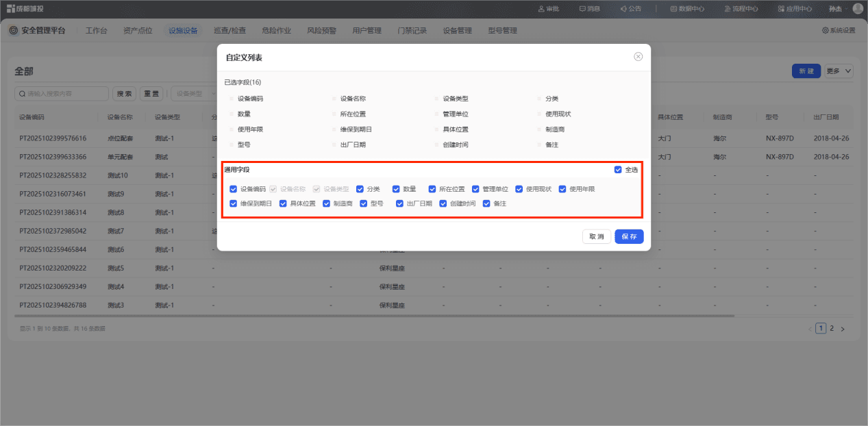This screenshot has height=426, width=868.
Task: Open 数据中心 data center icon
Action: pyautogui.click(x=673, y=9)
